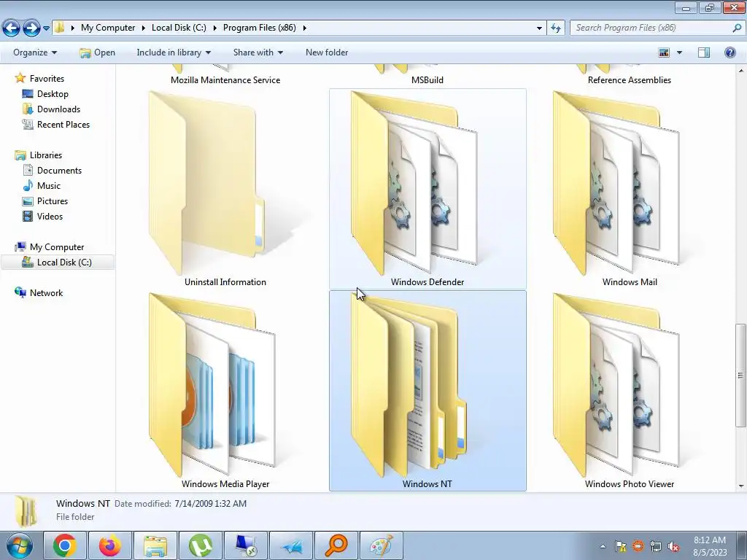Create a New folder
This screenshot has width=747, height=560.
[327, 52]
